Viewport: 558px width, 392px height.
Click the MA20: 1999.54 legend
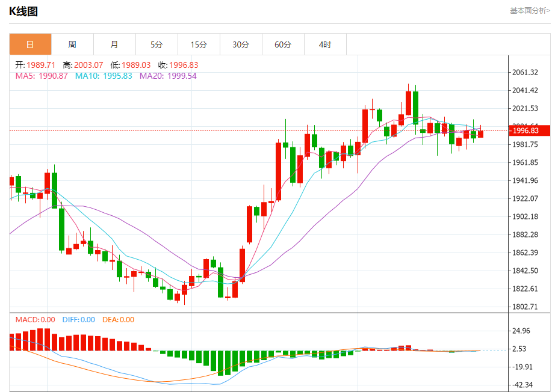click(168, 76)
